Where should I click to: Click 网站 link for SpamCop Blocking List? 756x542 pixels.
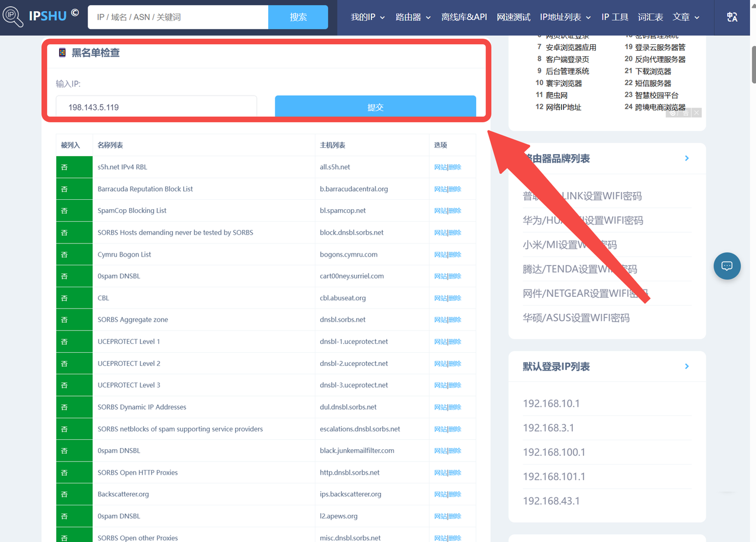(x=441, y=210)
